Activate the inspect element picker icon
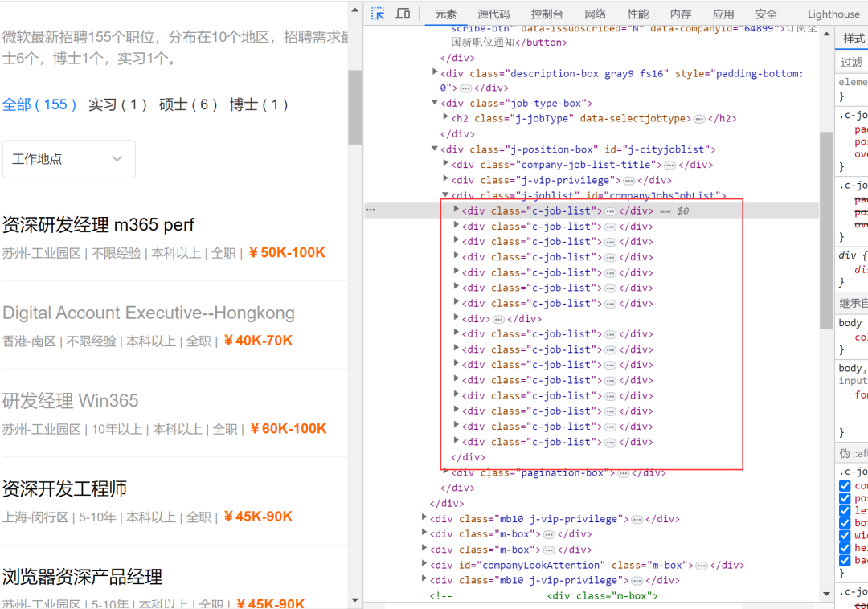868x609 pixels. [378, 14]
